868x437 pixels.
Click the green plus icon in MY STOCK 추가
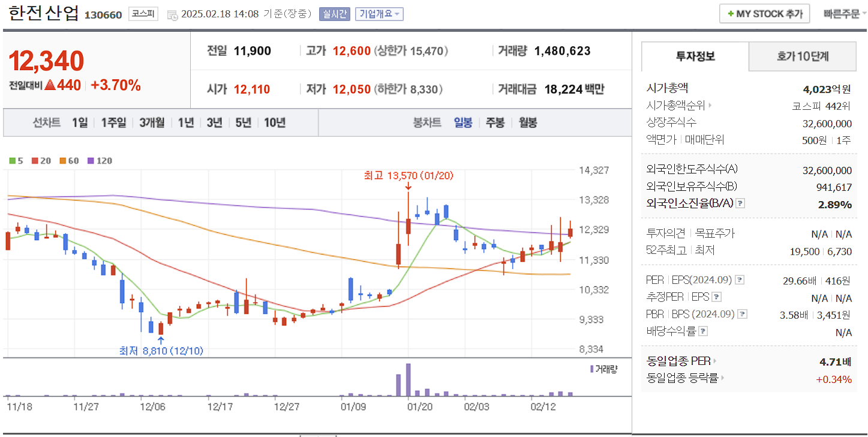(x=731, y=13)
